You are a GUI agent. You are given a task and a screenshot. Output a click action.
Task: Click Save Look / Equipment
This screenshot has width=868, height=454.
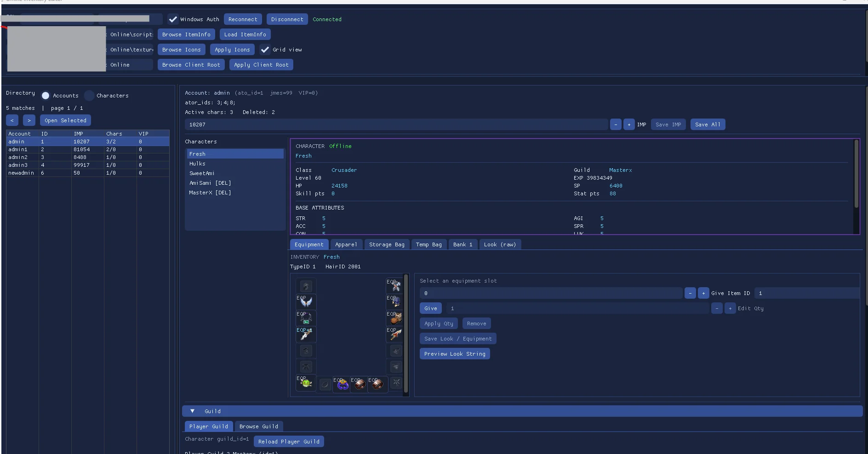click(x=458, y=339)
